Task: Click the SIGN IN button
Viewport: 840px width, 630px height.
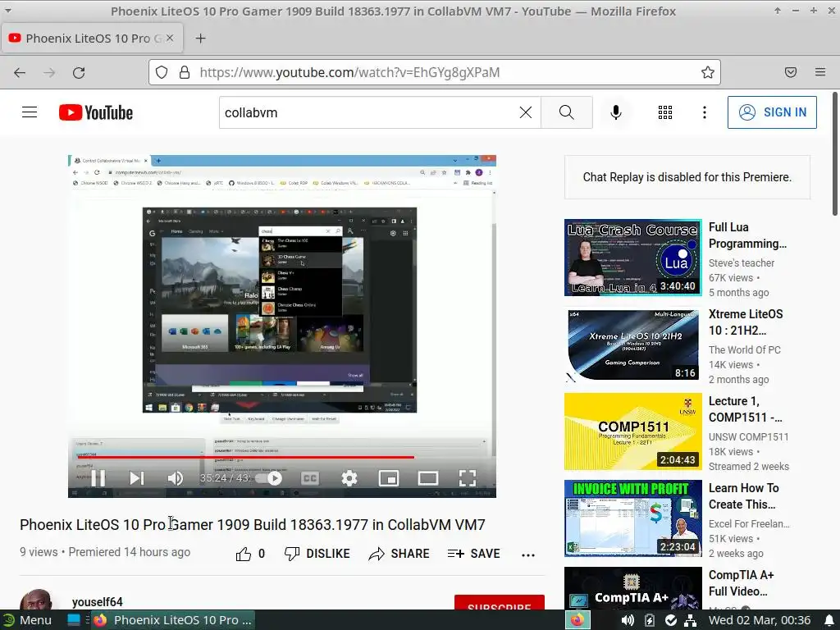Action: tap(772, 112)
